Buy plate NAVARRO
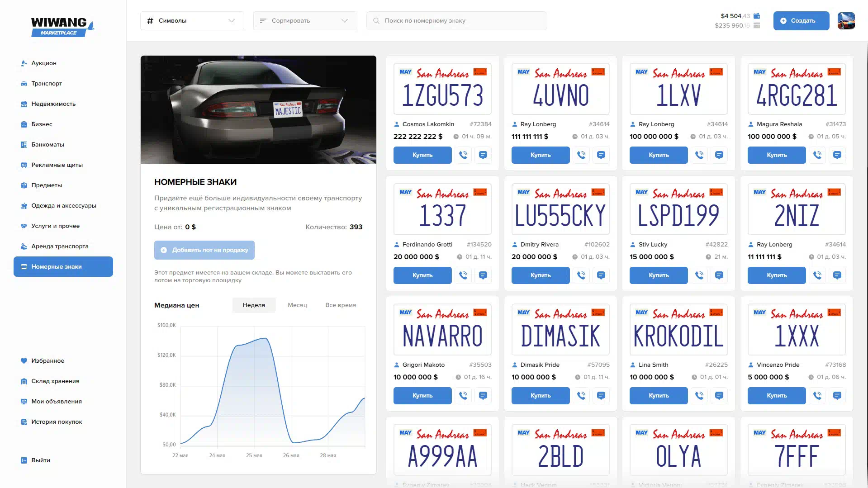 tap(422, 396)
